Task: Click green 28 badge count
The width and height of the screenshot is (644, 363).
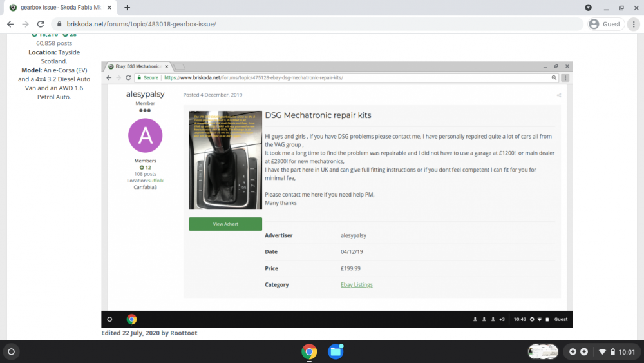Action: (x=70, y=35)
